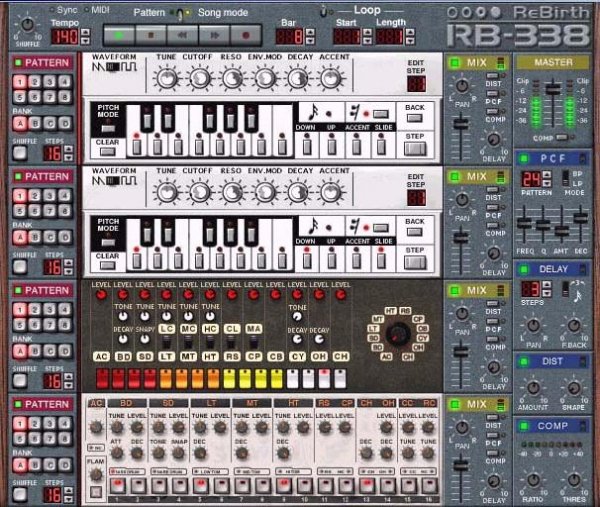Viewport: 600px width, 507px height.
Task: Click the Pan knob in first MIX section
Action: pos(462,86)
